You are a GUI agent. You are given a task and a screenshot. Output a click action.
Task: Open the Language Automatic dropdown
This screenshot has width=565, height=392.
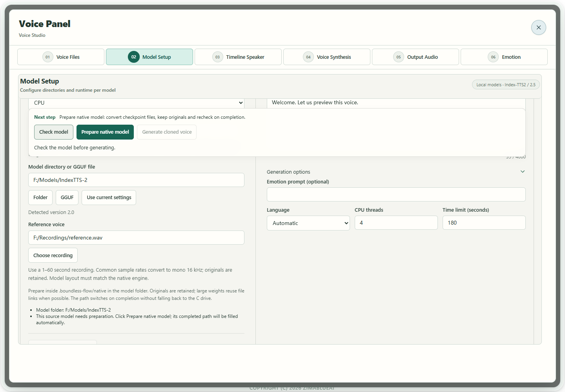(308, 223)
